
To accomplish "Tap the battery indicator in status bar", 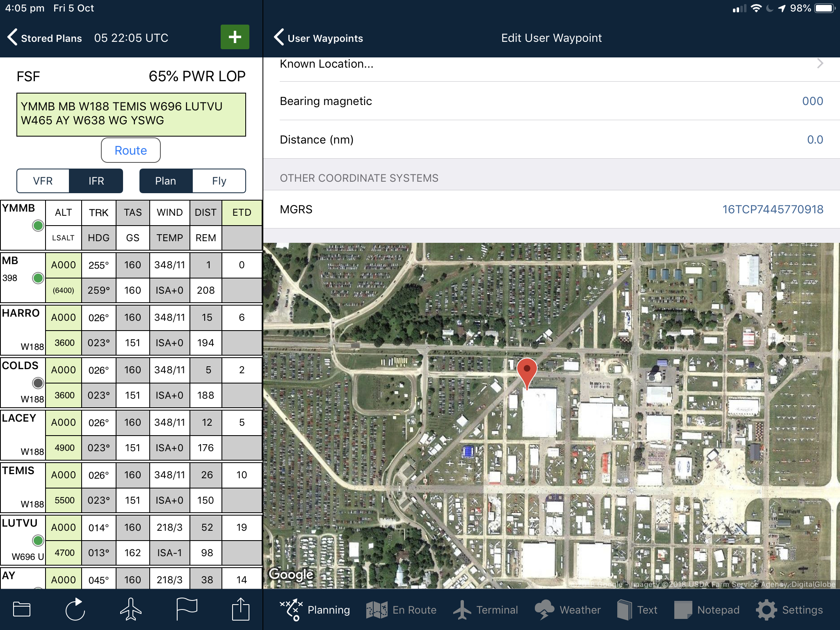I will tap(825, 8).
